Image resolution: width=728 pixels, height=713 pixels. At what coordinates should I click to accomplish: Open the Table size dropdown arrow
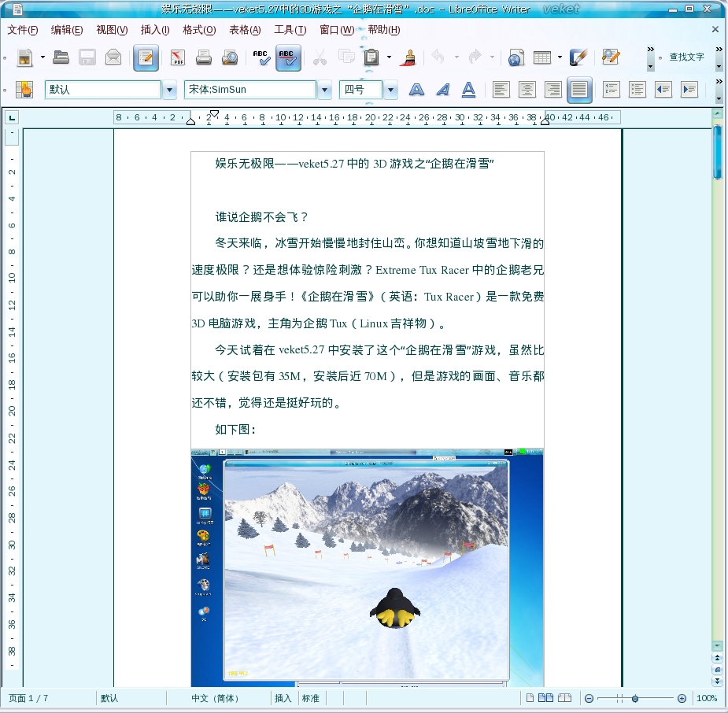tap(560, 57)
